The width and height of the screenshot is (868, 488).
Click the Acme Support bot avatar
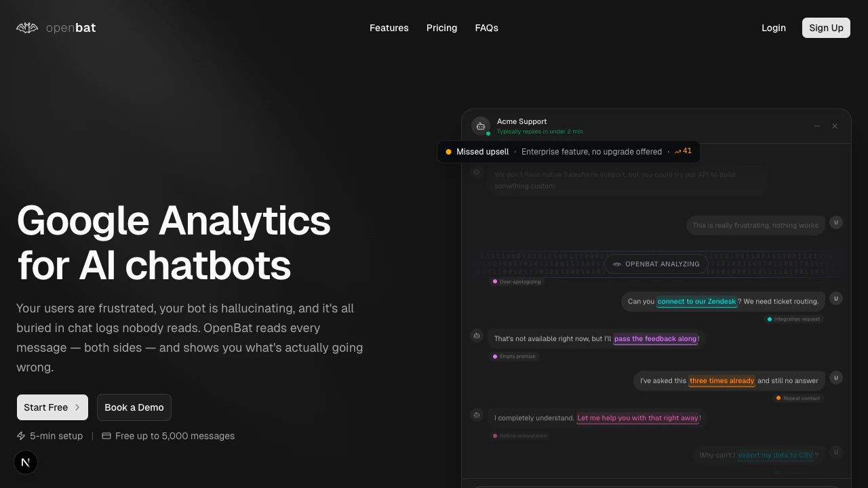481,126
